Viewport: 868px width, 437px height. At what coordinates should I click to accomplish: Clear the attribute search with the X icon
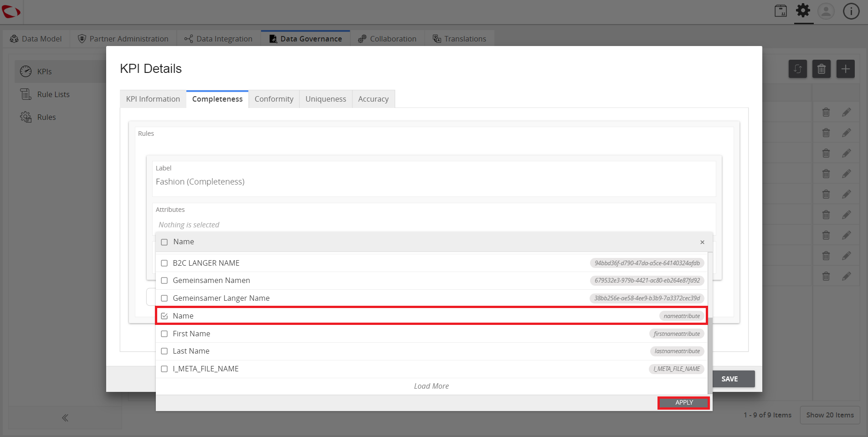pos(702,242)
